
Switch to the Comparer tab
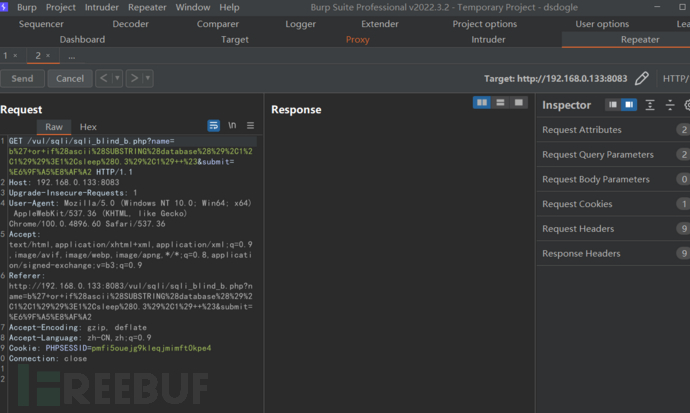point(218,24)
